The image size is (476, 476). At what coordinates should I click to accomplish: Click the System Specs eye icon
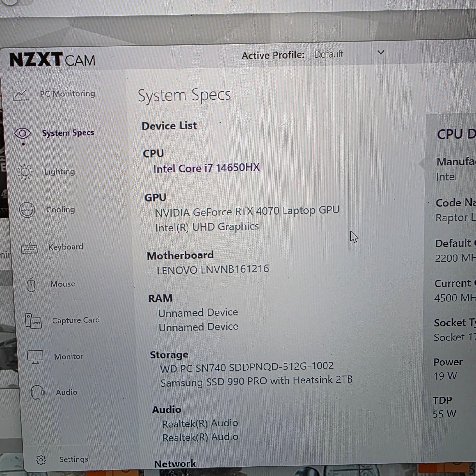[22, 134]
